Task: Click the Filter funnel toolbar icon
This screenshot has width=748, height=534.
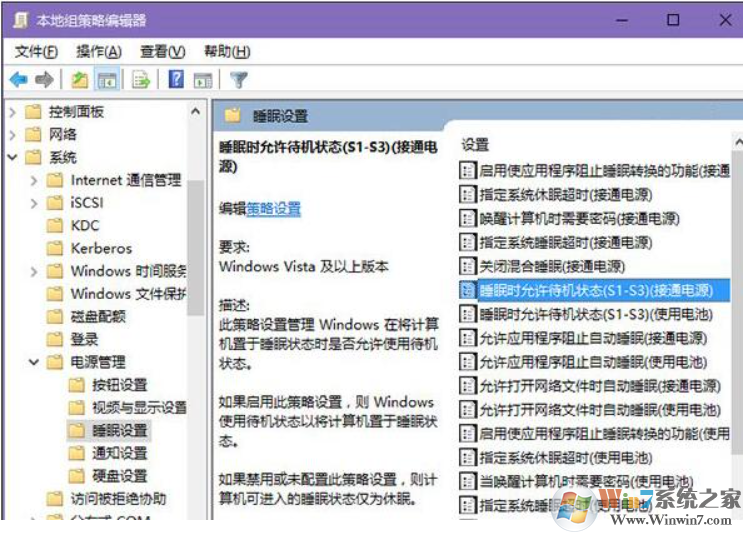Action: click(x=239, y=79)
